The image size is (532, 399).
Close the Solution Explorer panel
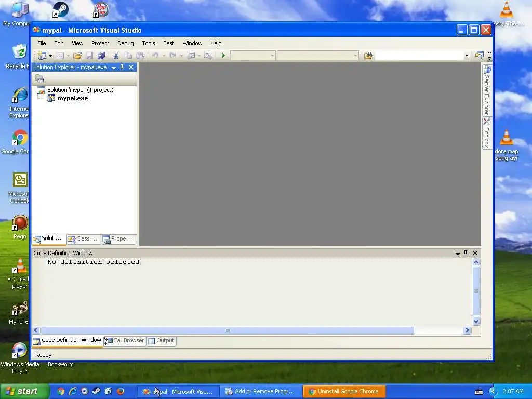click(x=131, y=67)
